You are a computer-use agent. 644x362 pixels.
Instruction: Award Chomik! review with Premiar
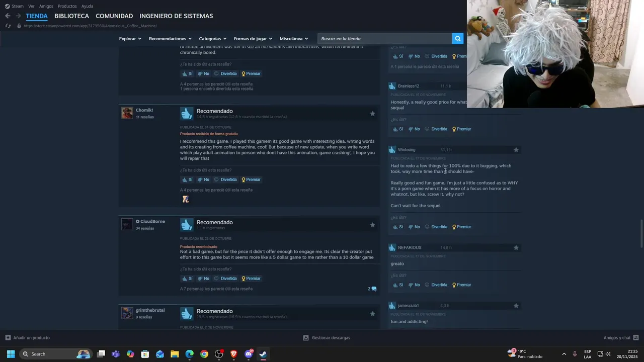click(251, 179)
